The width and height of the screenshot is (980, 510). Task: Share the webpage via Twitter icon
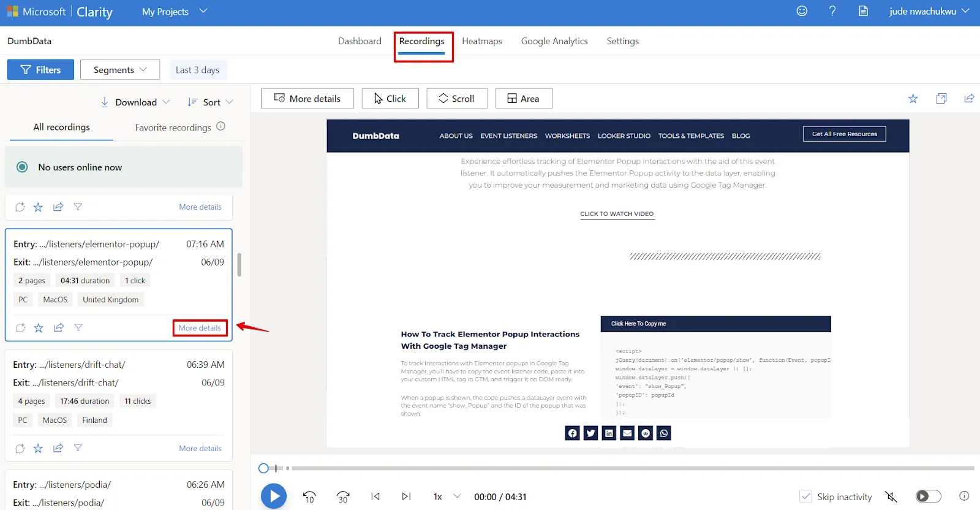tap(590, 433)
